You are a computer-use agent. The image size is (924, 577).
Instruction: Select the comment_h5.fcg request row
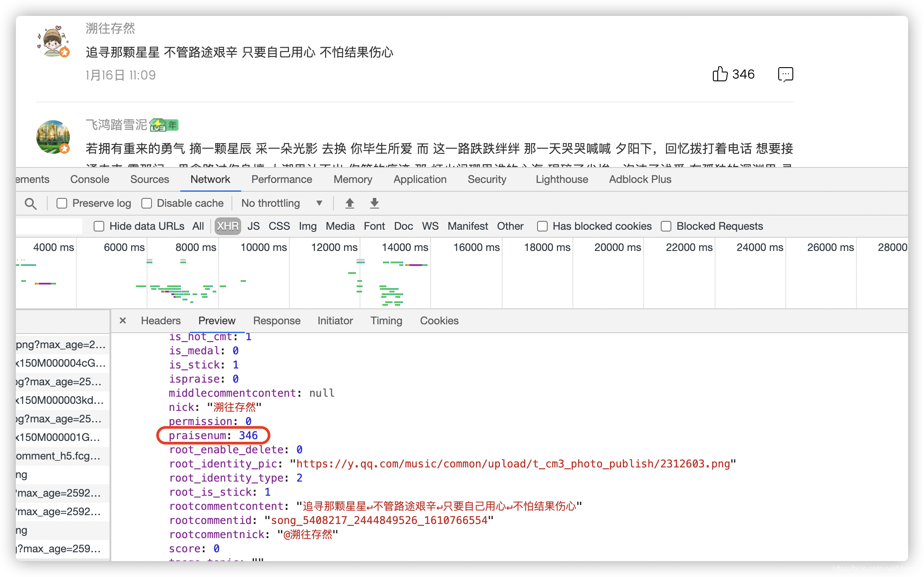tap(58, 456)
